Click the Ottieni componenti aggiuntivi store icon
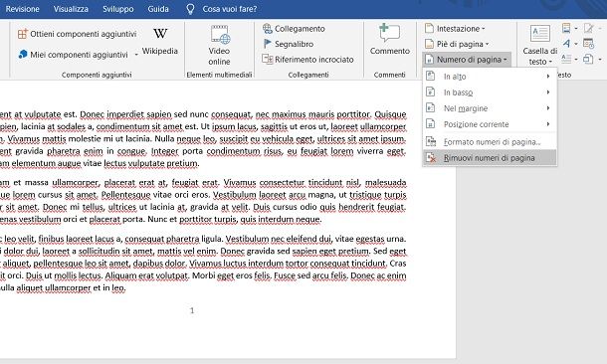Image resolution: width=607 pixels, height=364 pixels. pyautogui.click(x=23, y=34)
